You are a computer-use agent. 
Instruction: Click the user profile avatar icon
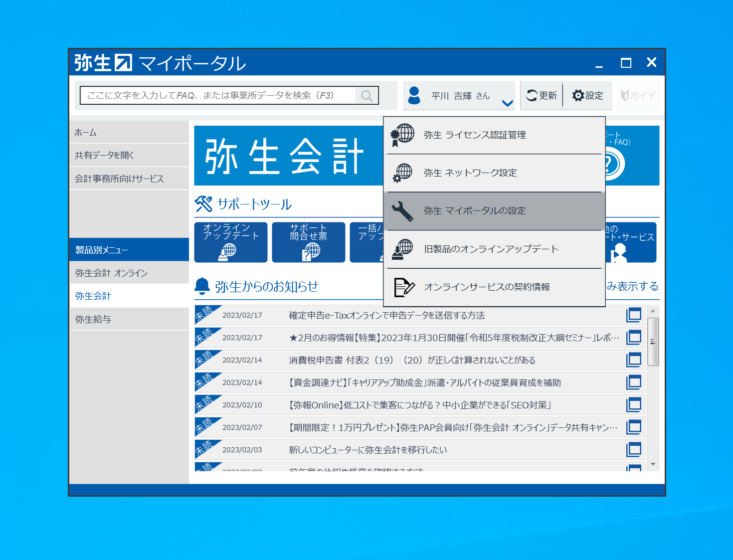pos(414,95)
